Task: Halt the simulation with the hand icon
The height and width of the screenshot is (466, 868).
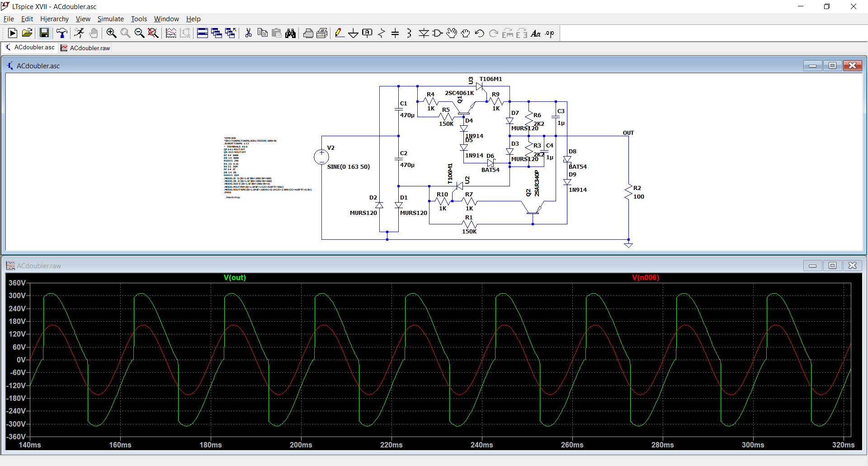Action: (x=94, y=33)
